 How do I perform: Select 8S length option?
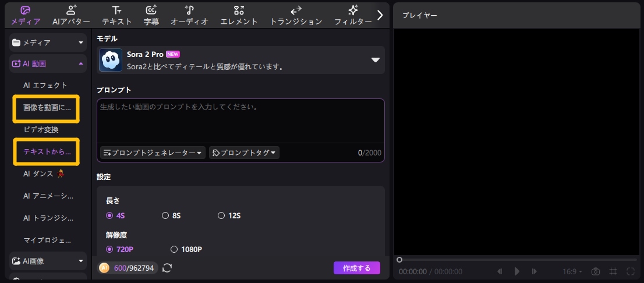[x=171, y=215]
